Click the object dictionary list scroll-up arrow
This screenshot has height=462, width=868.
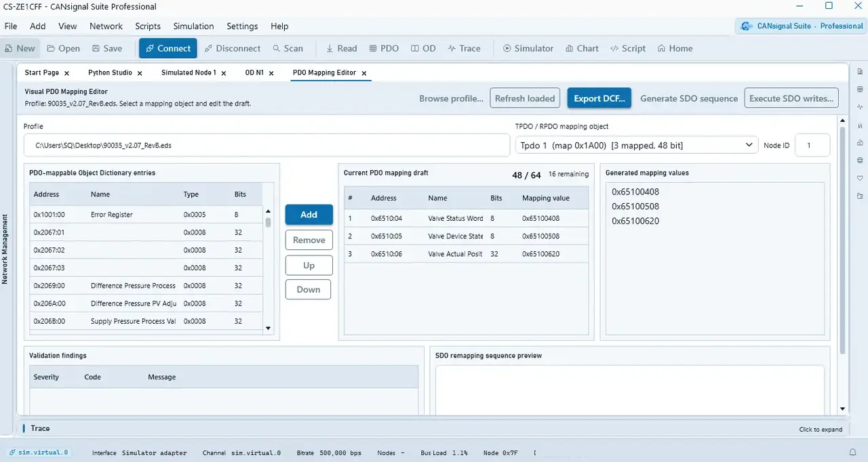point(268,212)
